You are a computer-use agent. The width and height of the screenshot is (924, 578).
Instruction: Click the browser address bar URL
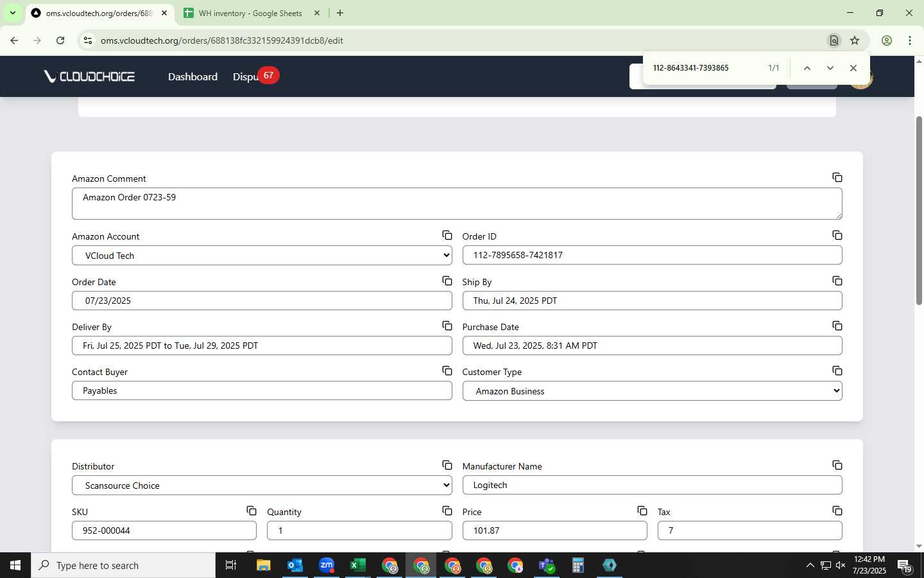point(221,40)
